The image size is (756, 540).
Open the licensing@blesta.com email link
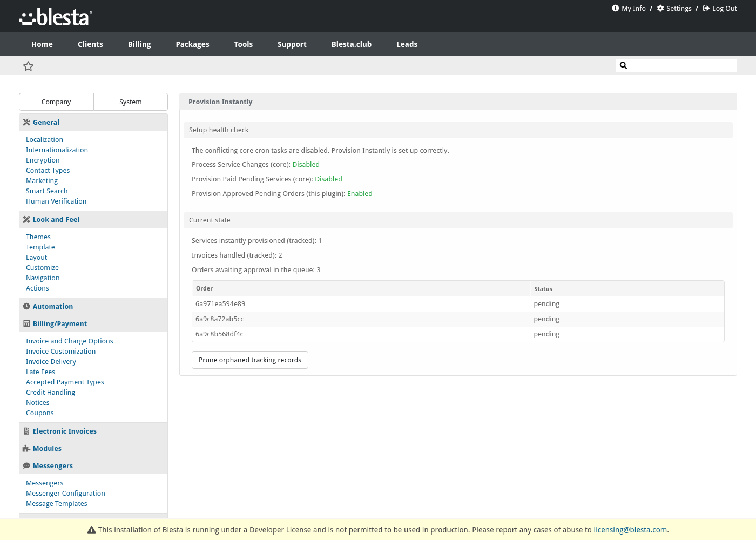click(630, 530)
